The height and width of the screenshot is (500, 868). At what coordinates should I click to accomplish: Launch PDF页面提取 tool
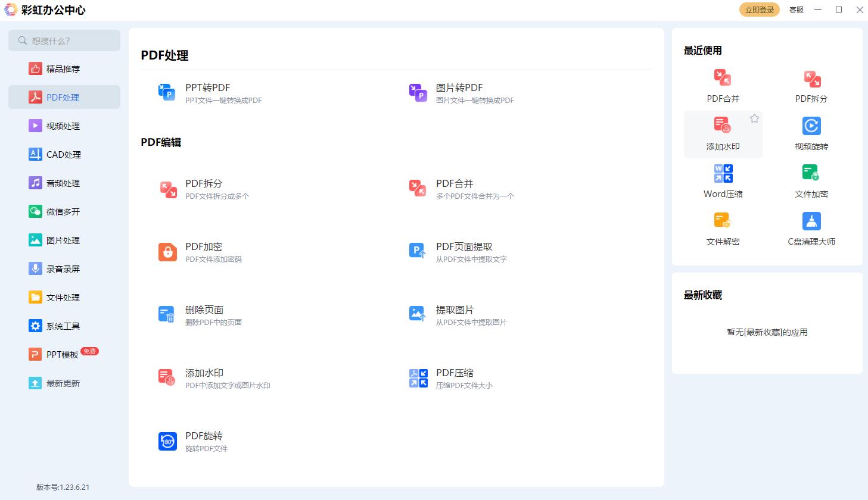(x=463, y=252)
